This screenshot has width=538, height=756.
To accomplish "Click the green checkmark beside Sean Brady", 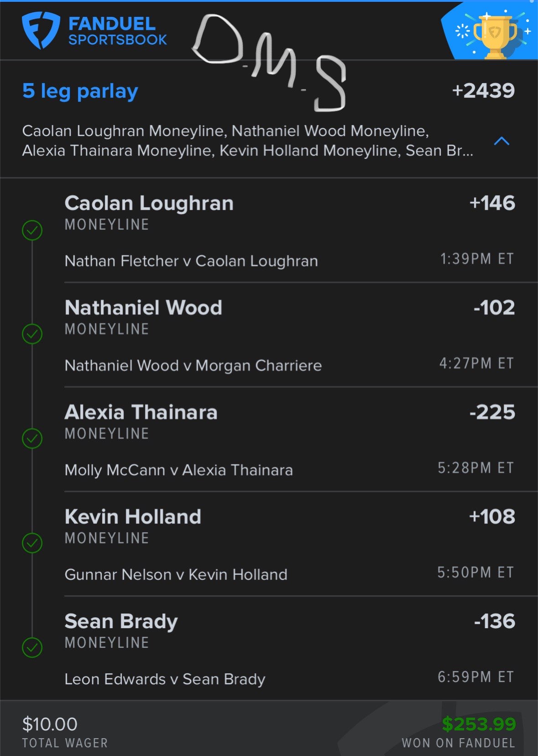I will click(32, 647).
